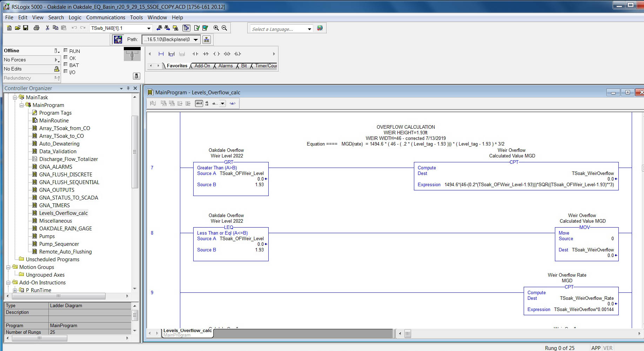This screenshot has width=644, height=351.
Task: Collapse the Motion Groups node
Action: coord(8,267)
